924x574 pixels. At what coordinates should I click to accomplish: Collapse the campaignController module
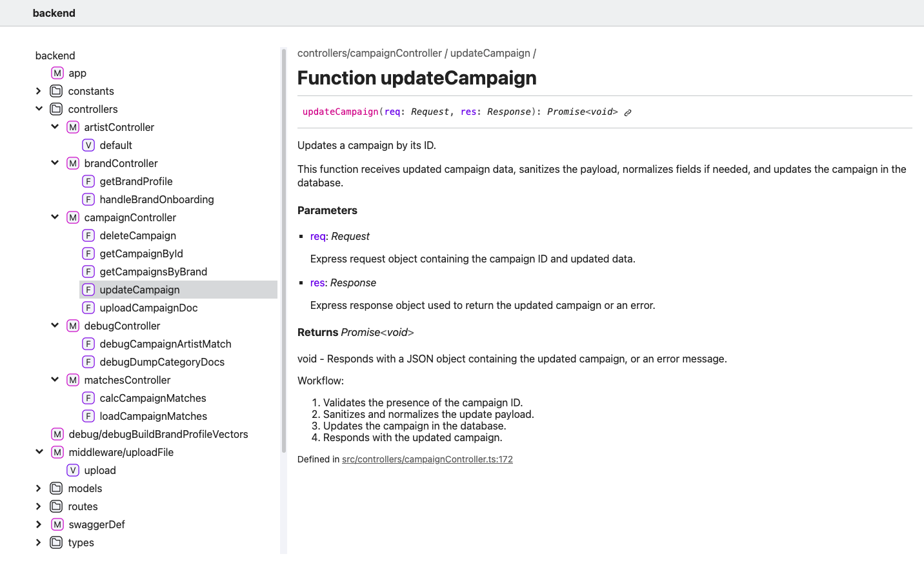point(55,217)
